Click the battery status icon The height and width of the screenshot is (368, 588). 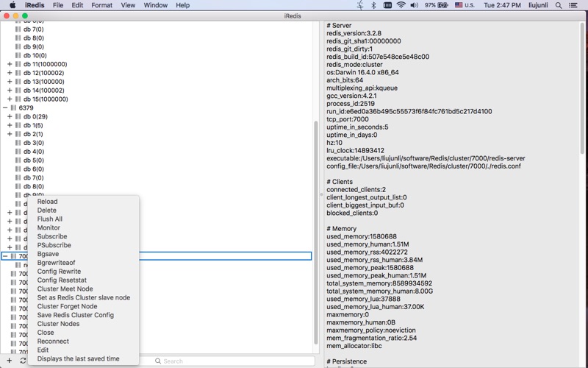pos(443,5)
